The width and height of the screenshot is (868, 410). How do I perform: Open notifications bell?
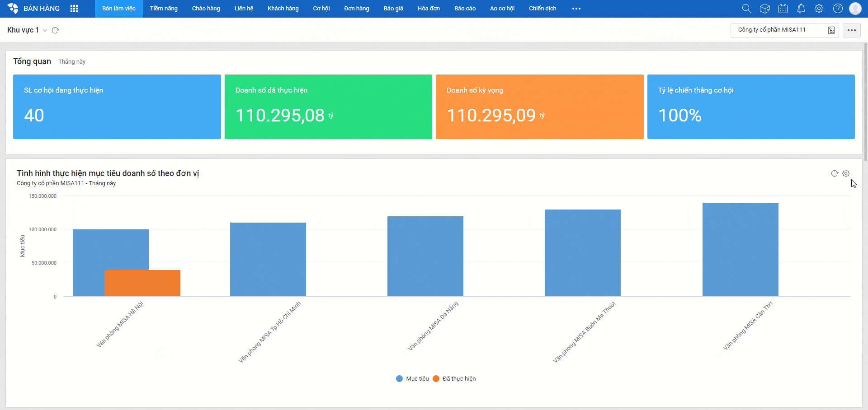pos(801,9)
